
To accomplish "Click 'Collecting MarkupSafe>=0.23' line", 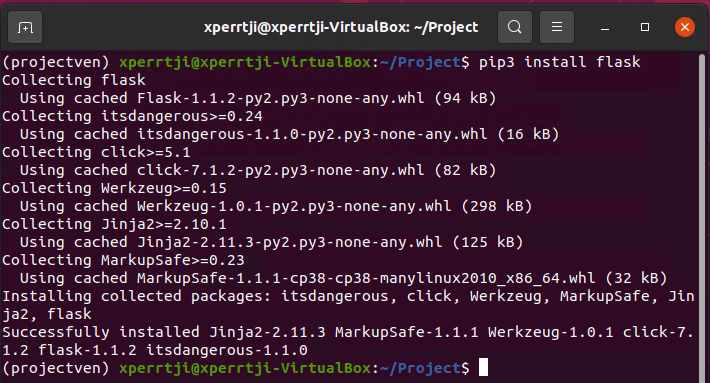I will [123, 260].
